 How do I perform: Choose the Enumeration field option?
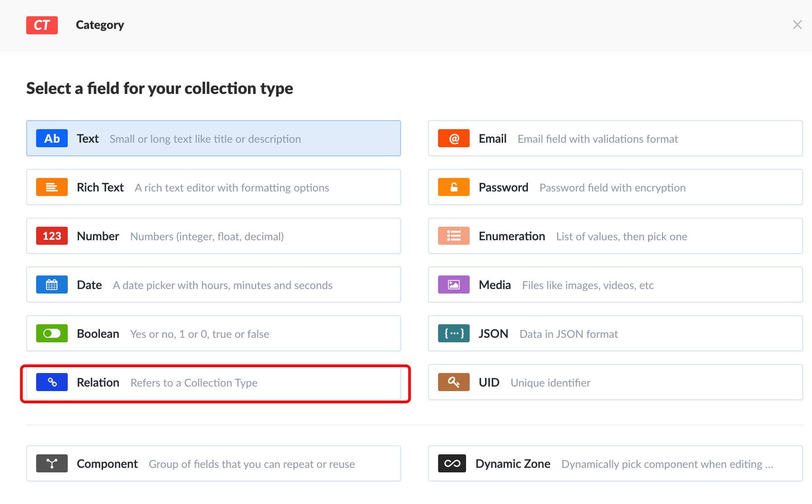click(x=616, y=236)
